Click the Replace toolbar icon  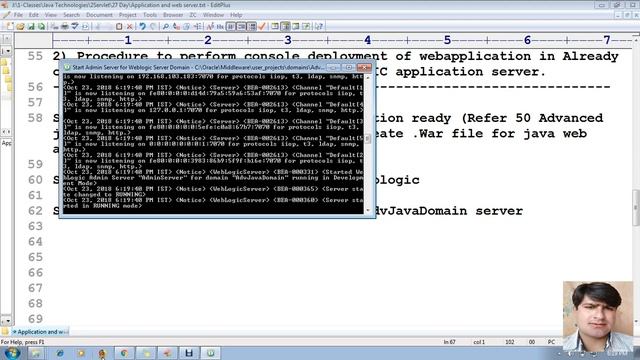coord(176,27)
